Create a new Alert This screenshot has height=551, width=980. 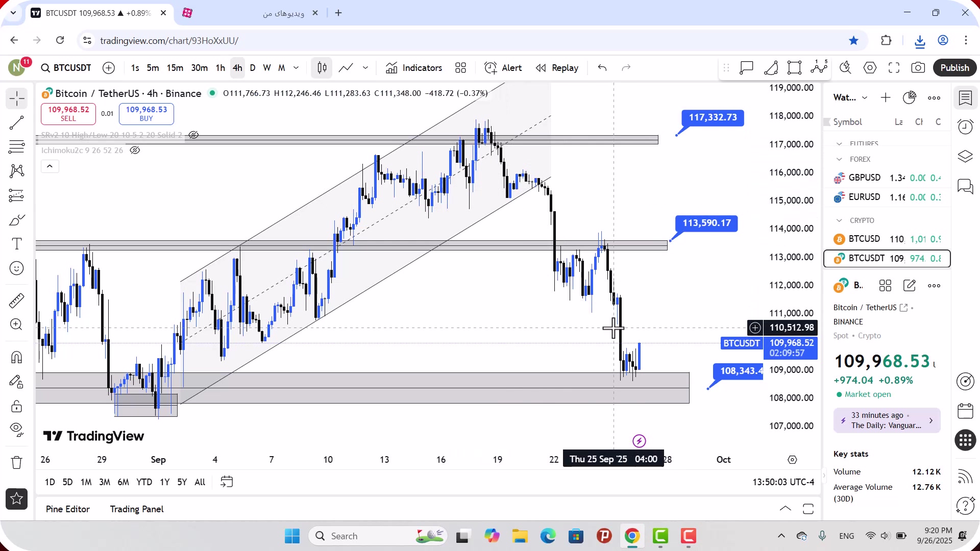(503, 68)
